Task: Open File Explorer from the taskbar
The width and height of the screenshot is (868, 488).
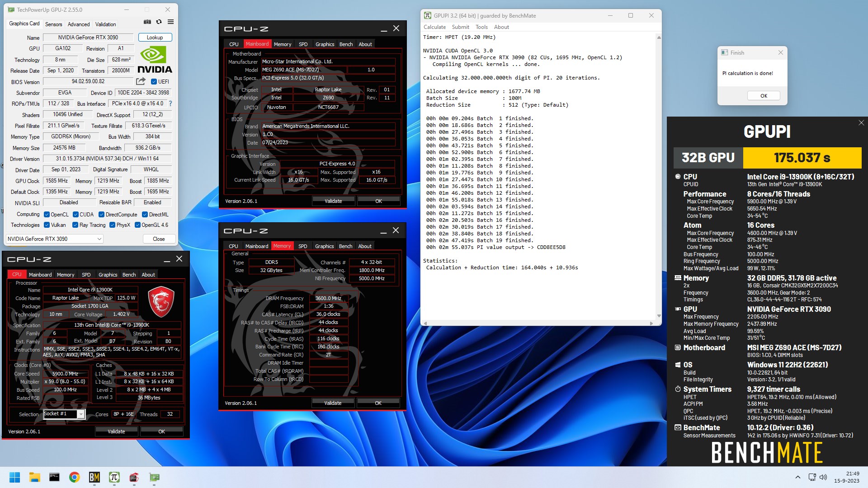Action: [x=34, y=477]
